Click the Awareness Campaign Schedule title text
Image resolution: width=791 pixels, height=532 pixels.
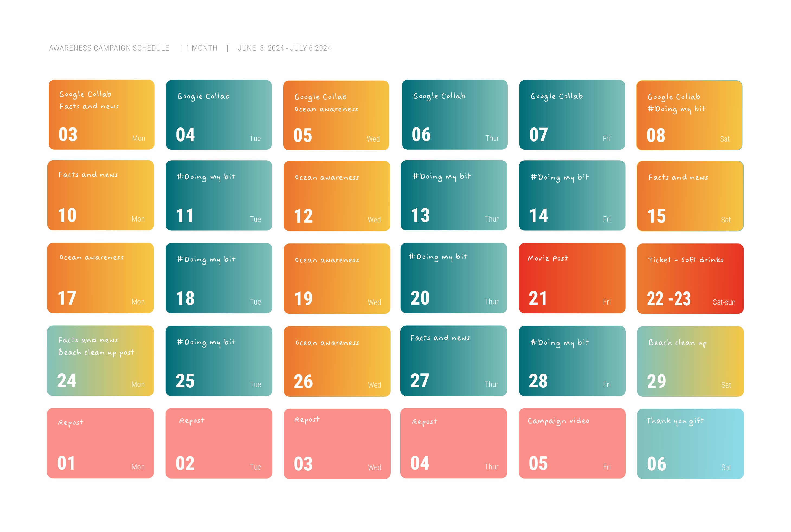coord(109,48)
